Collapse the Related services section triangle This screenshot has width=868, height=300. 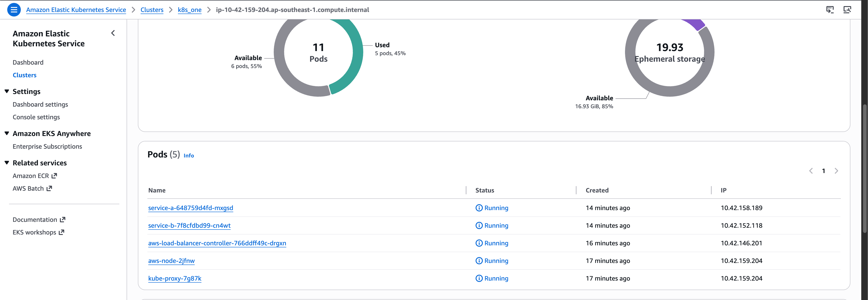(7, 163)
